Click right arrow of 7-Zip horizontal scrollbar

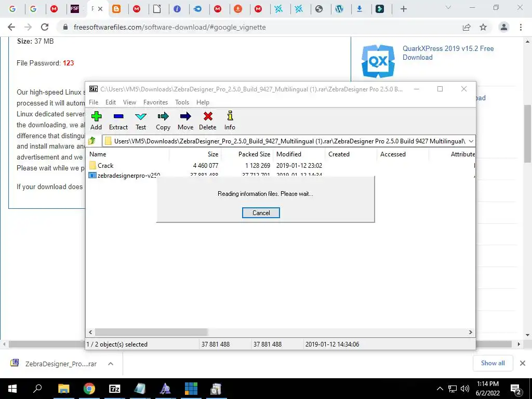click(471, 332)
